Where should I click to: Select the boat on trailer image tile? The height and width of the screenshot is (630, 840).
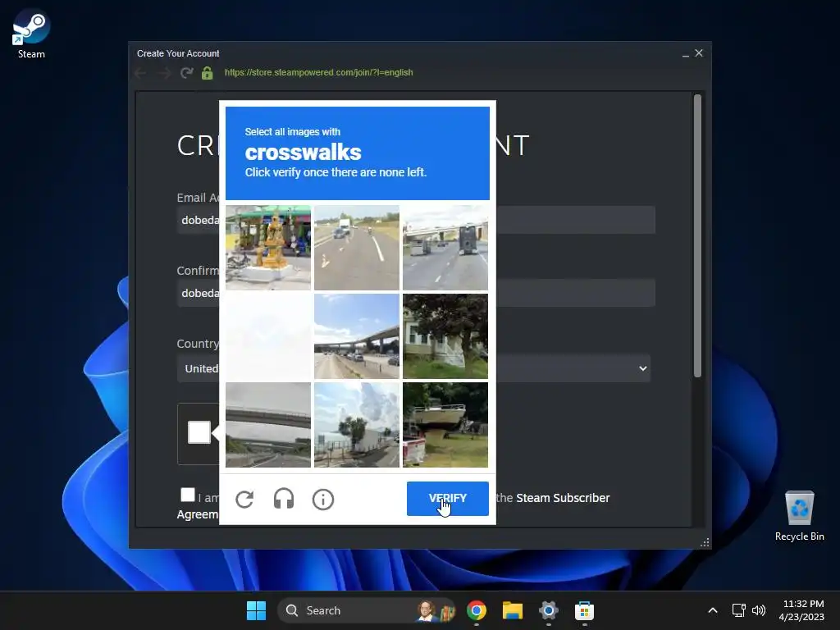(445, 425)
